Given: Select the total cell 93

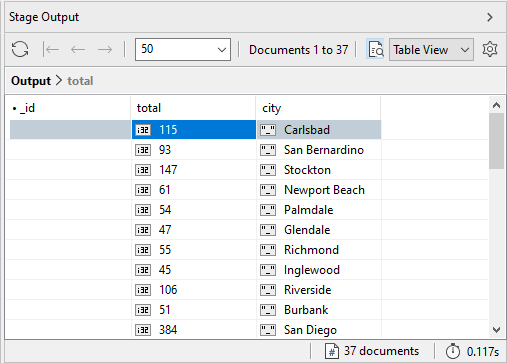Looking at the screenshot, I should [x=194, y=150].
